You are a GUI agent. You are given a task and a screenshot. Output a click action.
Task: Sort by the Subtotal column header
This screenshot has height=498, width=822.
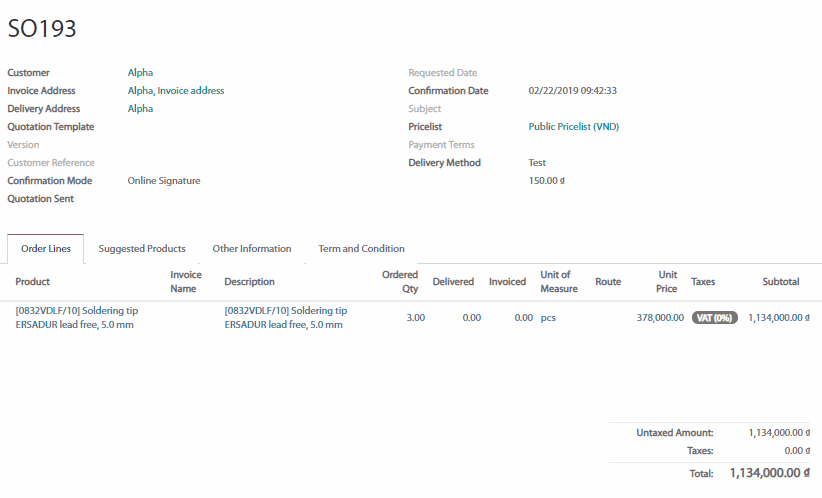[780, 282]
